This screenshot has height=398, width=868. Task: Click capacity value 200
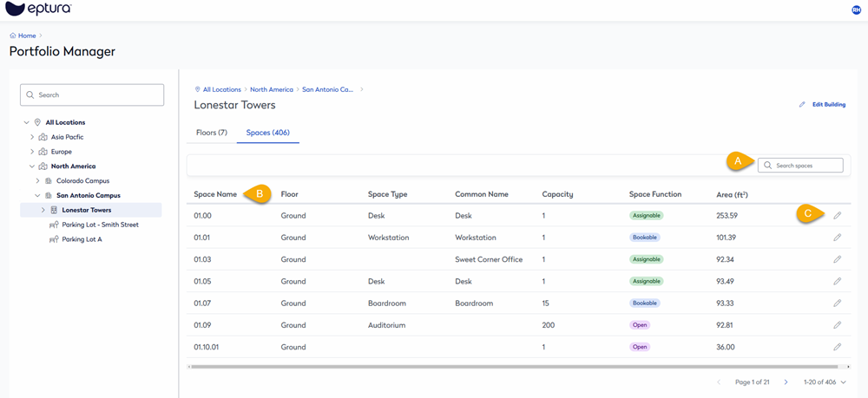tap(549, 325)
